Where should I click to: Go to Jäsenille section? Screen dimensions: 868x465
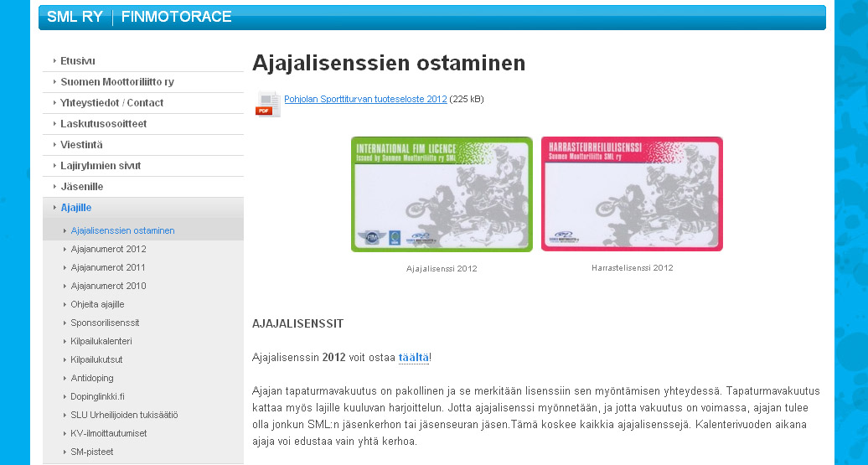pyautogui.click(x=82, y=187)
